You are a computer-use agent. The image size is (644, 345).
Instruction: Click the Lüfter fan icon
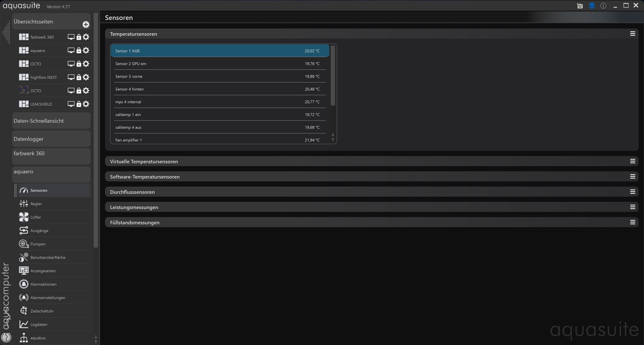pos(24,217)
